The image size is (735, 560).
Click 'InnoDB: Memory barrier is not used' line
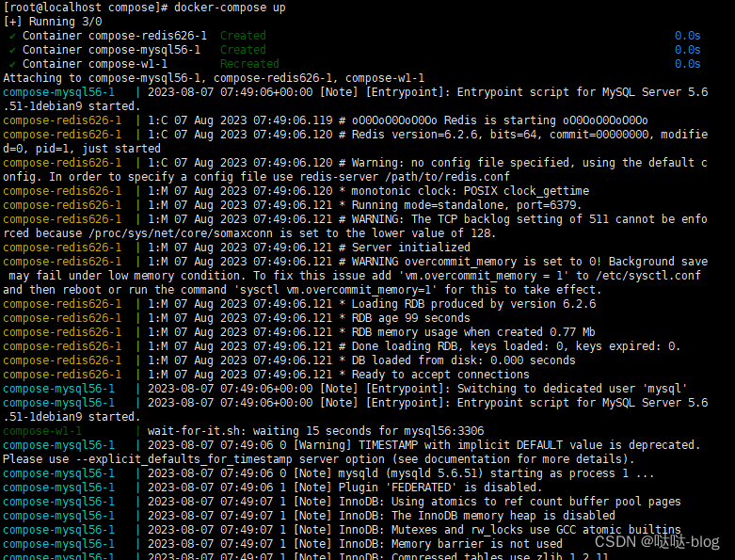coord(451,544)
